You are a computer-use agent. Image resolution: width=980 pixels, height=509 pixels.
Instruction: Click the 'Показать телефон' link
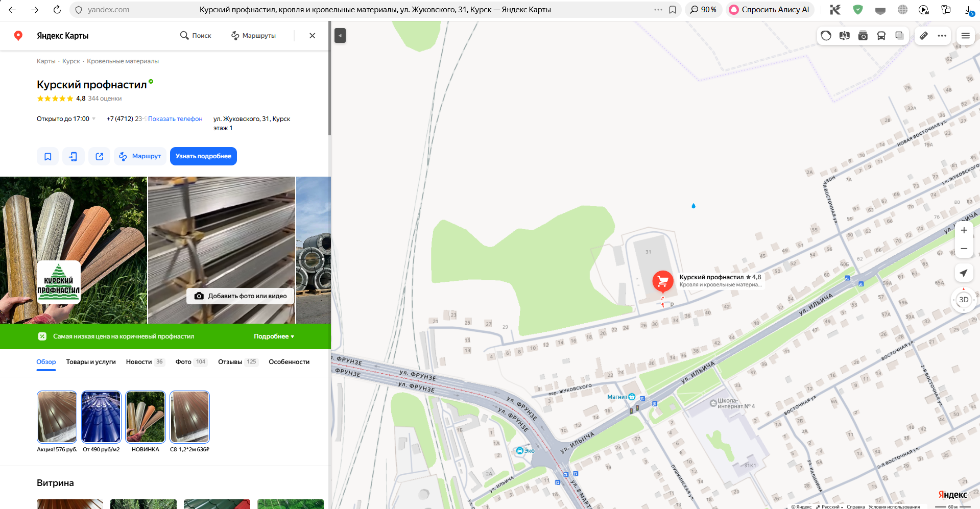[175, 119]
